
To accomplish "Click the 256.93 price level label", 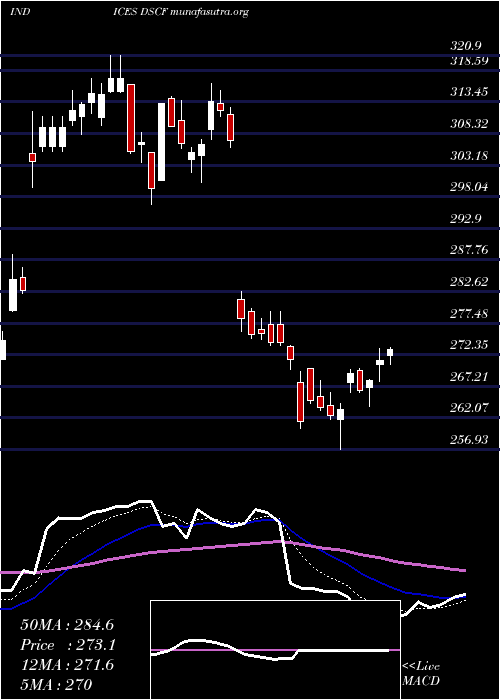I will (469, 440).
